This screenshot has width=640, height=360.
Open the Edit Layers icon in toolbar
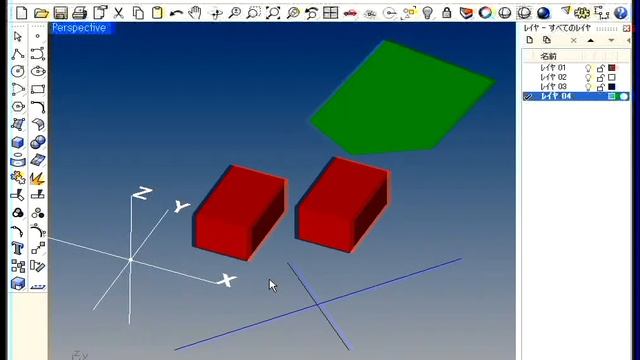tap(466, 13)
